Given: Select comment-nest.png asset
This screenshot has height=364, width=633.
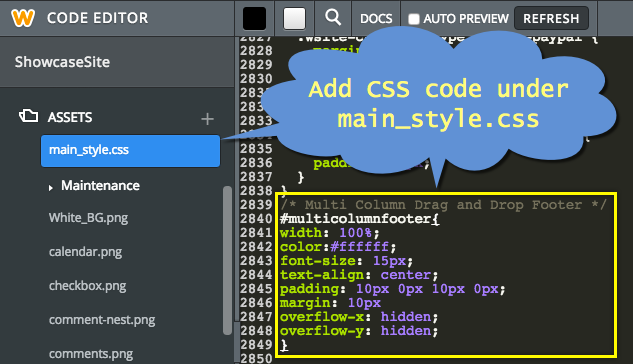Looking at the screenshot, I should point(102,320).
